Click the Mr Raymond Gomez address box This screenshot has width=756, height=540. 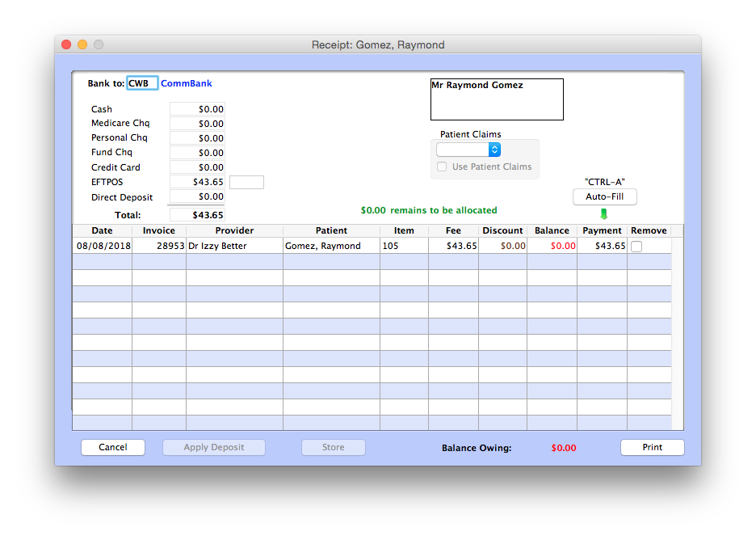coord(496,99)
